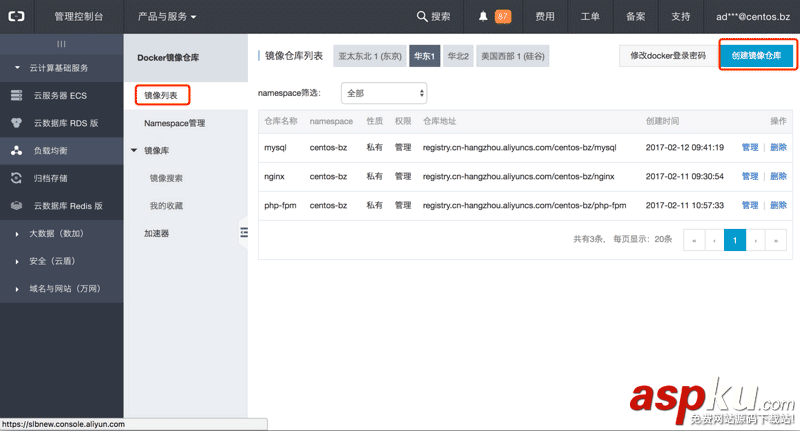800x431 pixels.
Task: Open 云服务器 ECS in sidebar
Action: pyautogui.click(x=60, y=95)
